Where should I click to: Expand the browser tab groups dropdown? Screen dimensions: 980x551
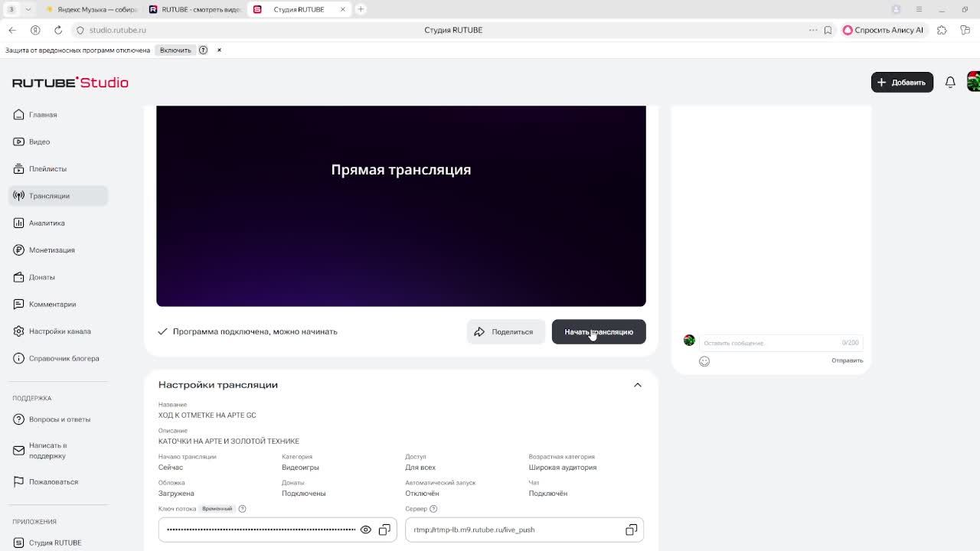point(28,9)
